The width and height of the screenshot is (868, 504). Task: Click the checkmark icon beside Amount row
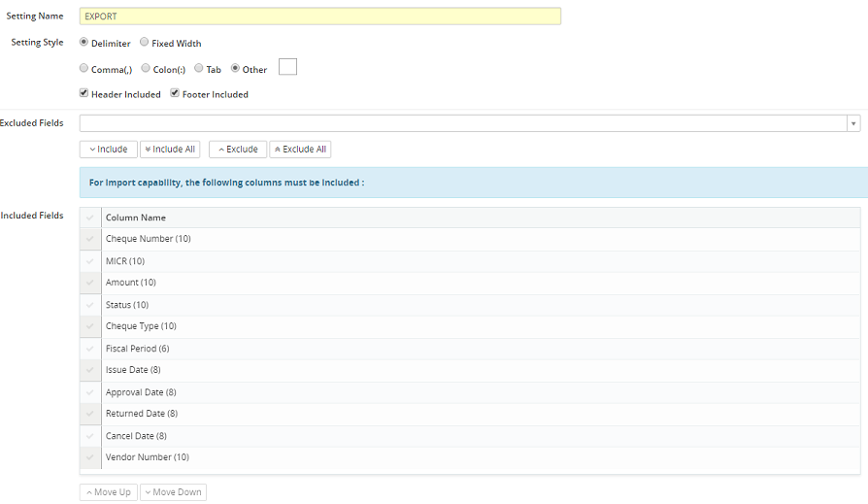coord(90,283)
